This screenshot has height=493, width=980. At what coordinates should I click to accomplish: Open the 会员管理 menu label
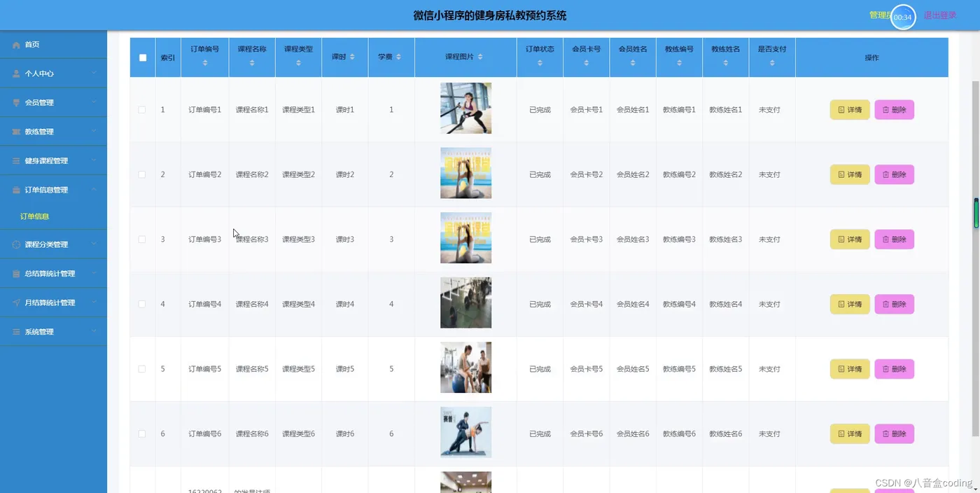(39, 103)
